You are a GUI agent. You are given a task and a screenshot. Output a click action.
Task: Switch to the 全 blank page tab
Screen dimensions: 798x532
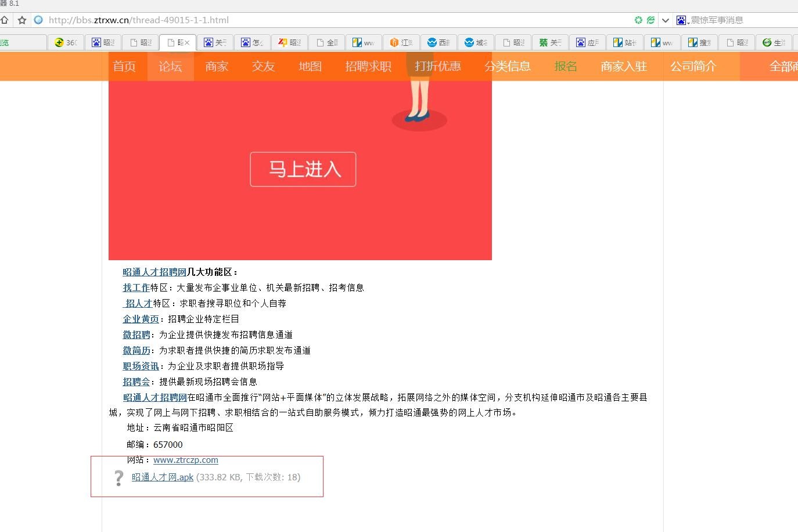click(326, 42)
